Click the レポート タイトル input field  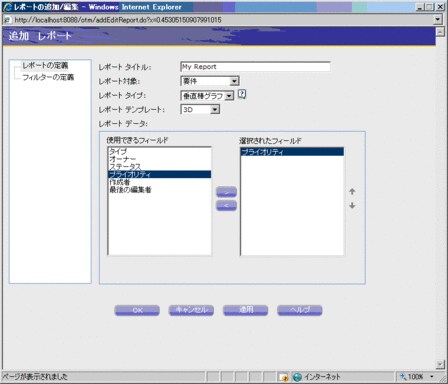pos(255,67)
